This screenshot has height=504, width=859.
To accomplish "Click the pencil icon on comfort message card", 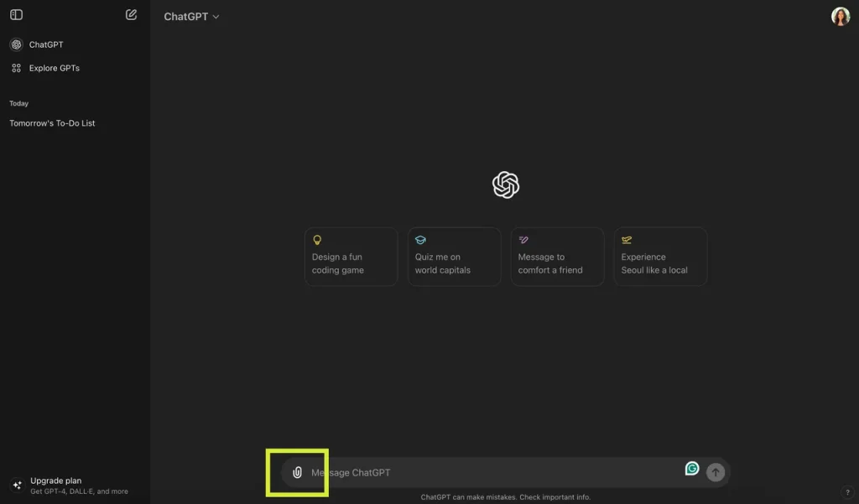I will (523, 240).
